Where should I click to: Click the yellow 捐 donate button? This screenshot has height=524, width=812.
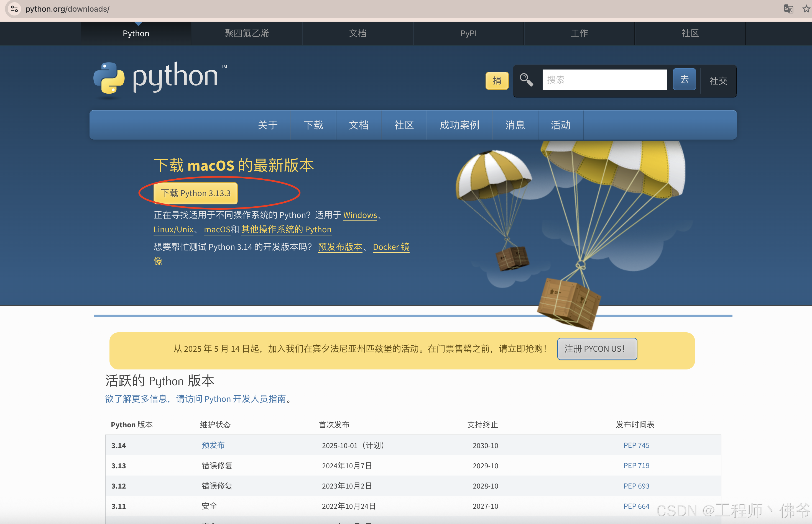pos(497,81)
